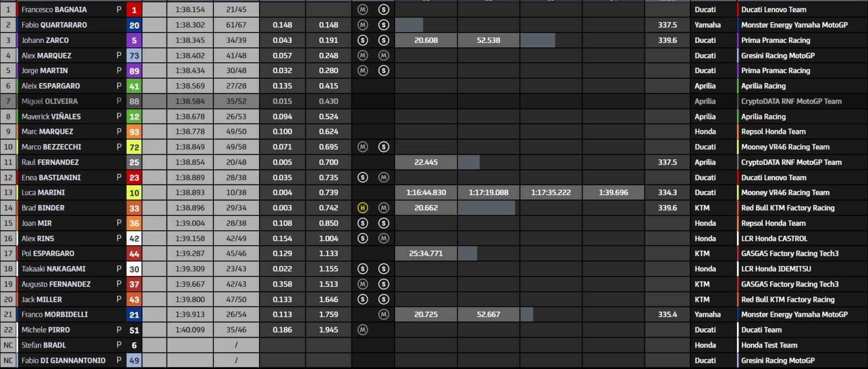Click the right S tyre icon for Johann Zarco

tap(384, 40)
